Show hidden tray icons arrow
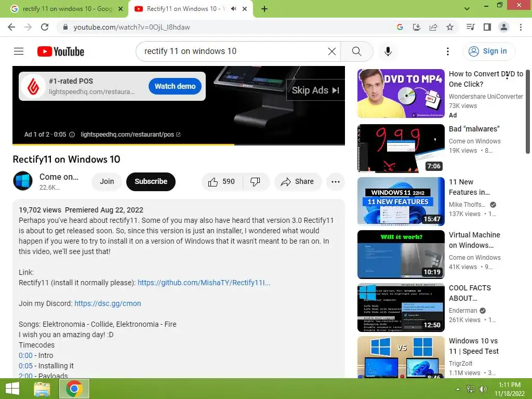Screen dimensions: 532x399 click(458, 389)
